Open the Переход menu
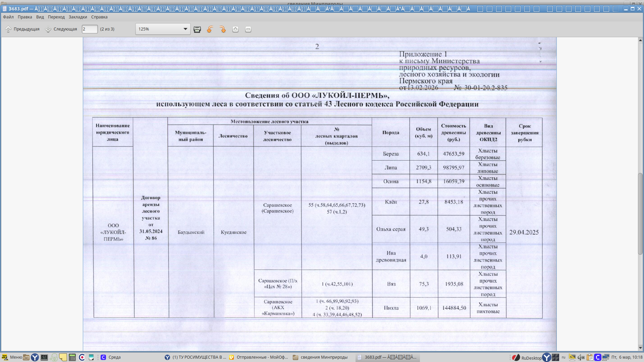 56,17
